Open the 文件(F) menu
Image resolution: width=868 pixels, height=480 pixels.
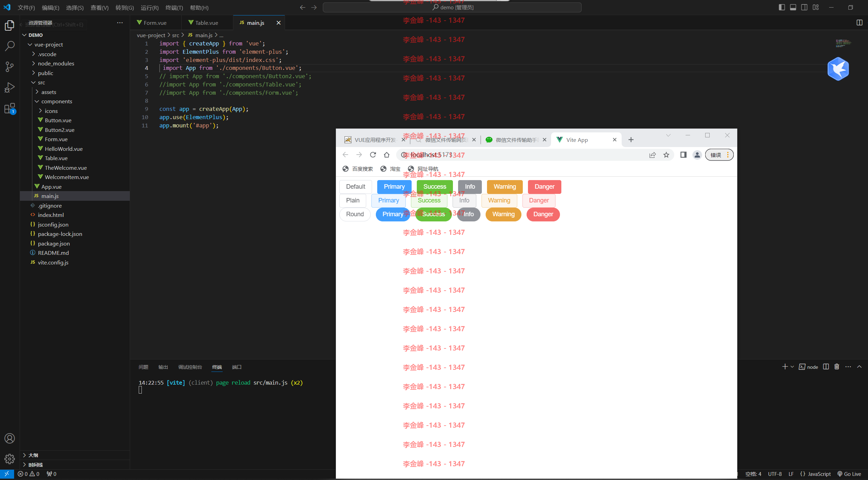pyautogui.click(x=26, y=8)
